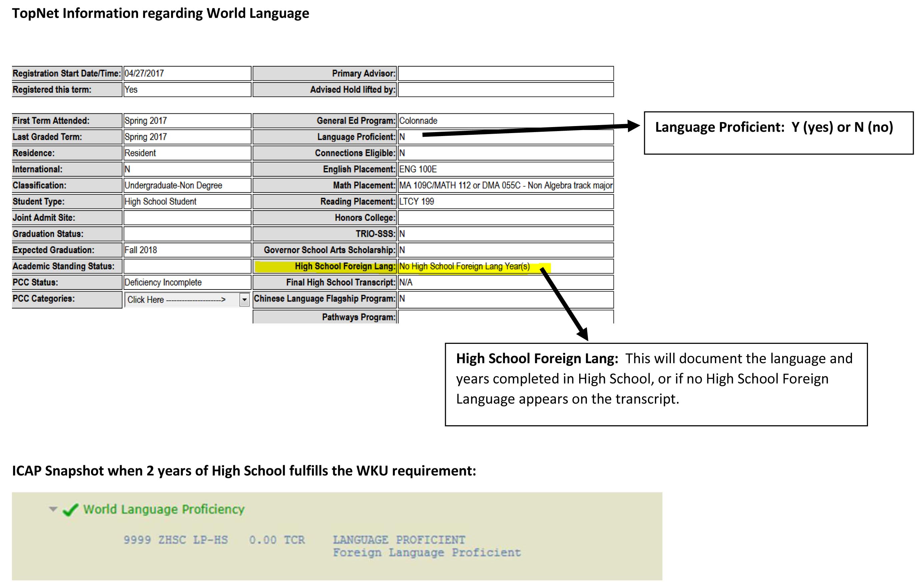
Task: Click the Registration Start Date field
Action: coord(186,73)
